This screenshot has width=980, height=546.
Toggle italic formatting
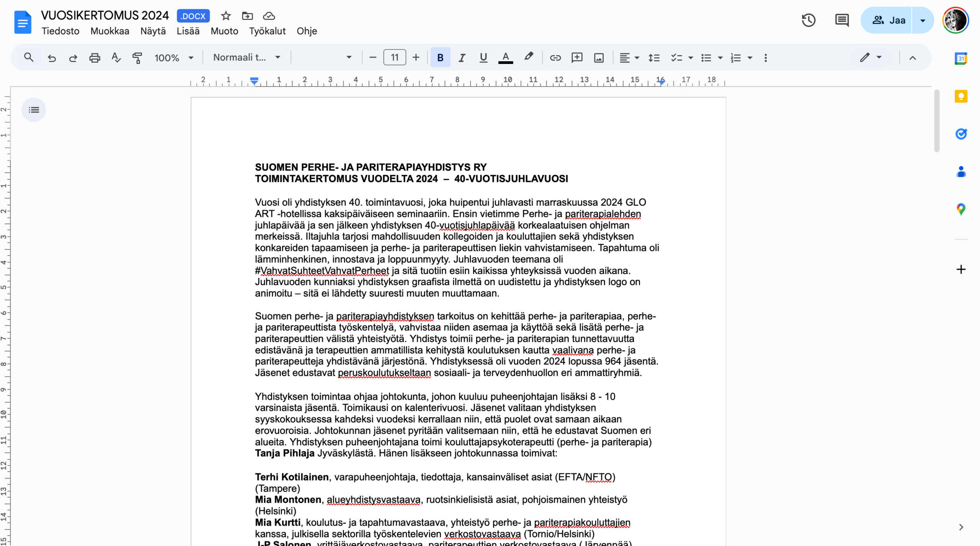point(462,58)
